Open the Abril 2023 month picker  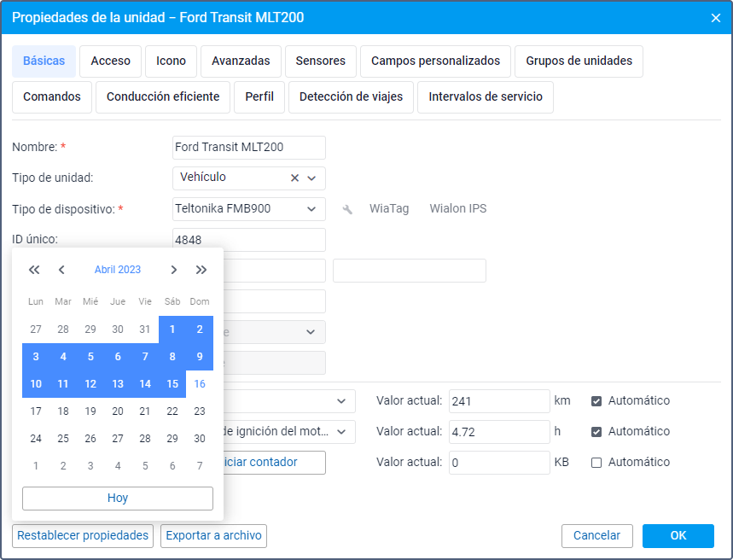(118, 270)
